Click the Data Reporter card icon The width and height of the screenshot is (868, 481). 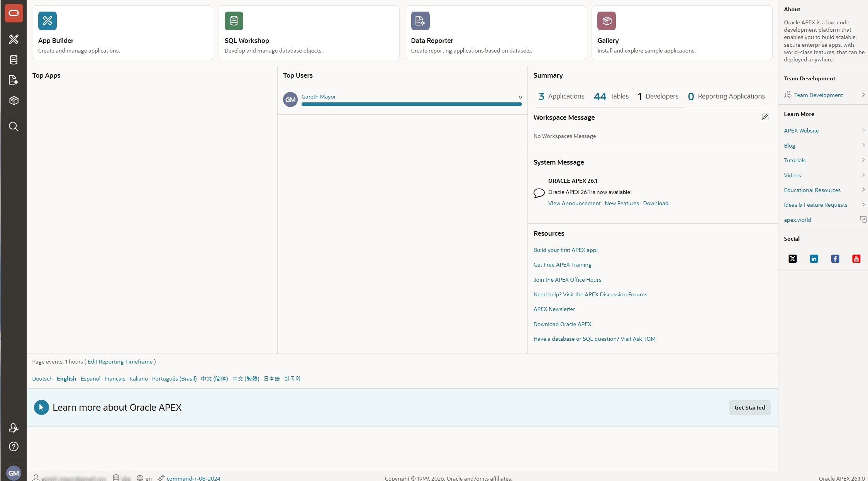click(420, 21)
